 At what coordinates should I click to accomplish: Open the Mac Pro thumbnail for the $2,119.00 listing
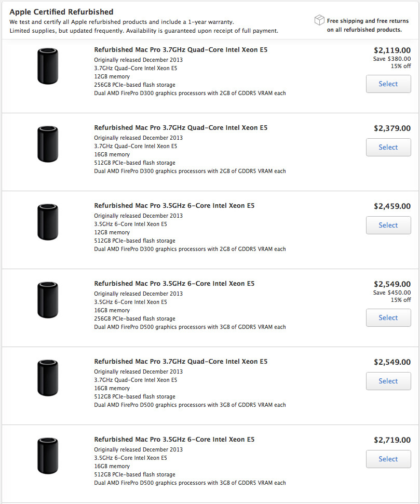tap(48, 66)
